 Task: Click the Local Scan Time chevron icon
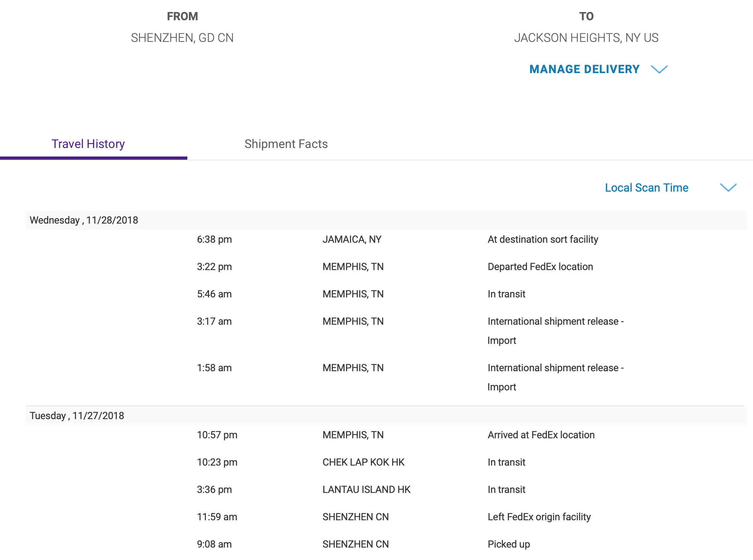click(728, 187)
